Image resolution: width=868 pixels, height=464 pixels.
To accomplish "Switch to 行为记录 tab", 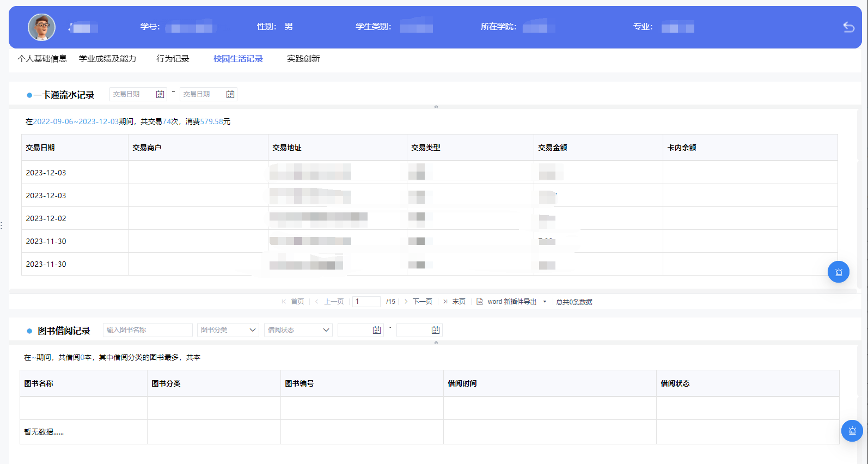I will [x=173, y=59].
